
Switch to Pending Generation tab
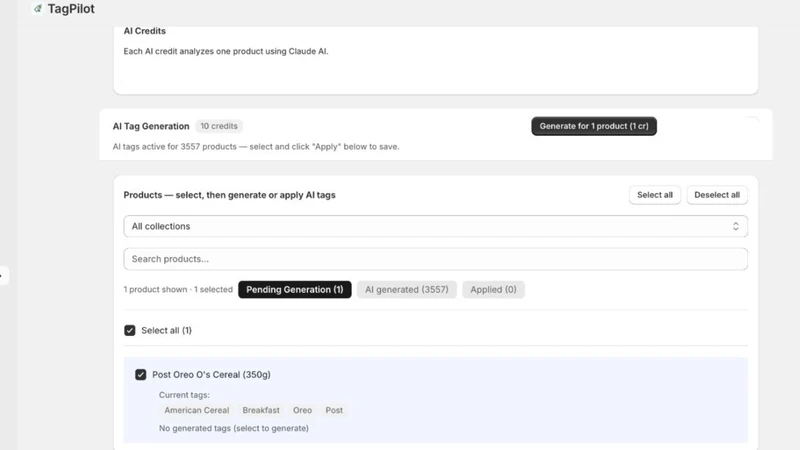click(294, 289)
